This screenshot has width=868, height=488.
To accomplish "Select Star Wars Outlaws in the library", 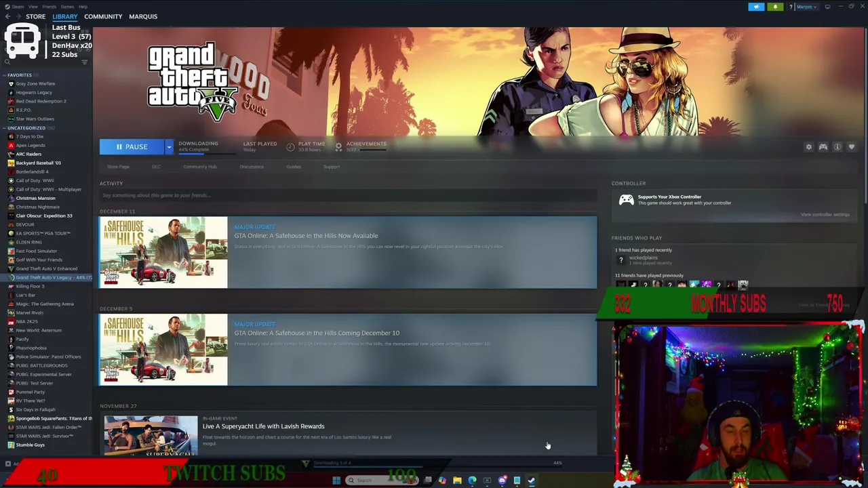I will 35,119.
